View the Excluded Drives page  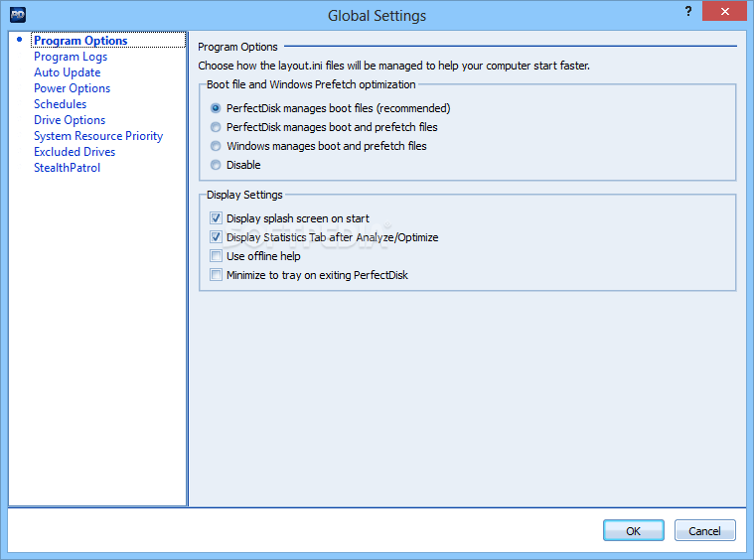[75, 151]
